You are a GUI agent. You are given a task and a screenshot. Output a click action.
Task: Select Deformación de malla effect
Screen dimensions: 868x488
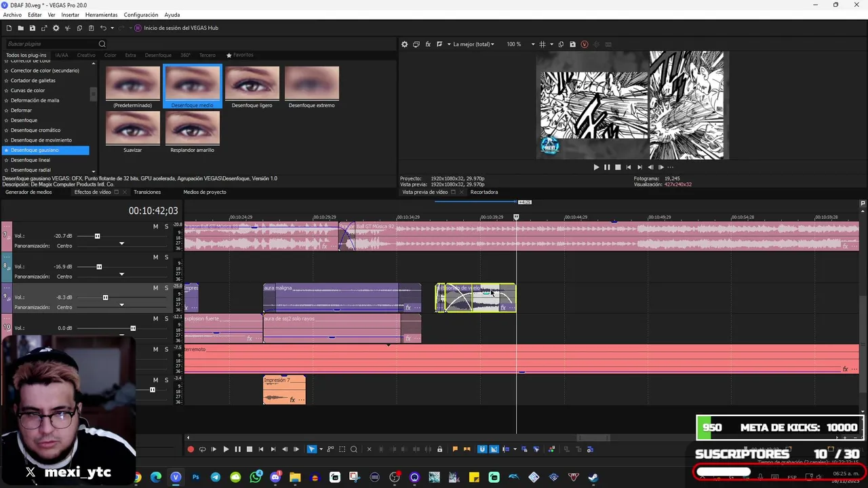(x=35, y=100)
